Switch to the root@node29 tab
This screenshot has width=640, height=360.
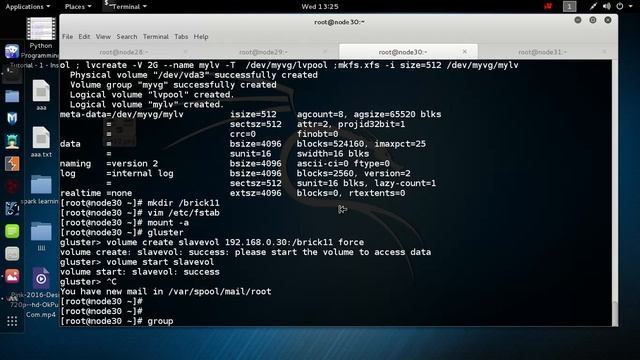263,52
